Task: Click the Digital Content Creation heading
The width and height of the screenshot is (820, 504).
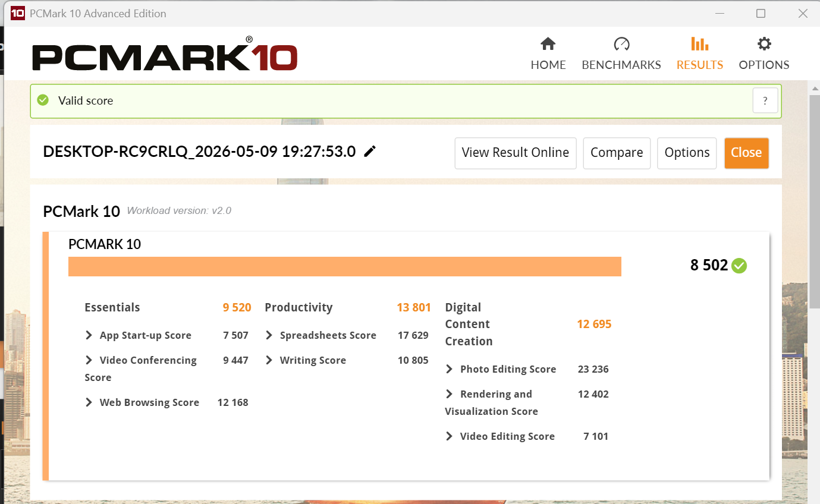Action: click(469, 324)
